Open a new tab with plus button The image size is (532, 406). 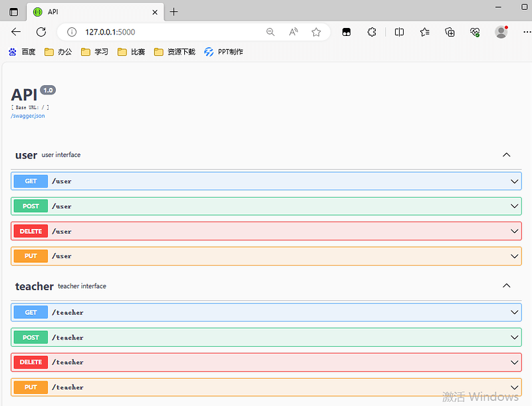174,12
